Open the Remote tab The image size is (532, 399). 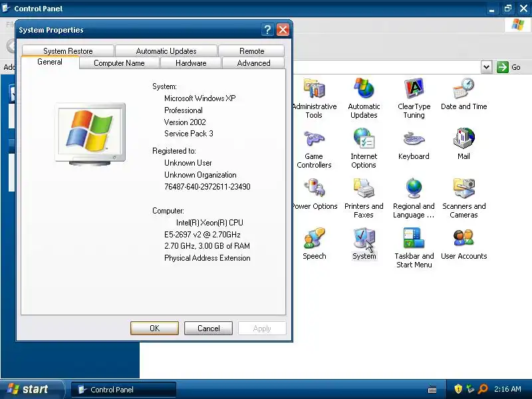coord(251,51)
